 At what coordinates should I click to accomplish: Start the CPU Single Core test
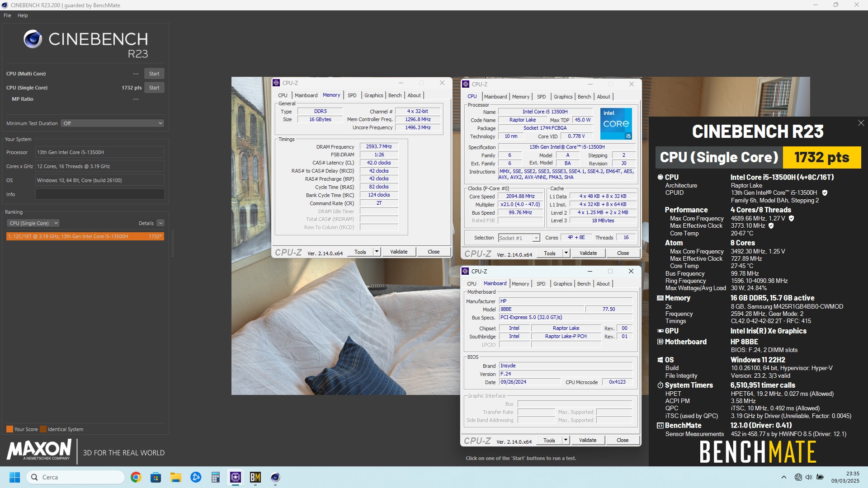154,88
